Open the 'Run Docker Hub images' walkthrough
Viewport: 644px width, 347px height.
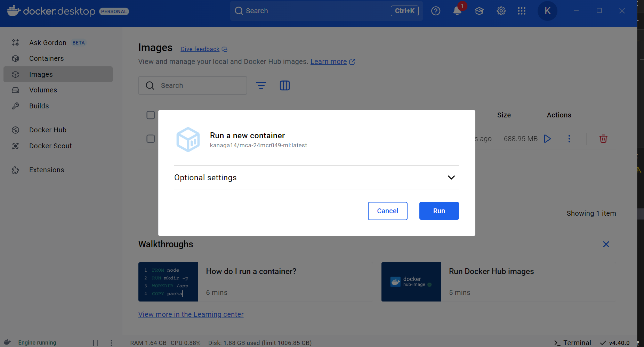[499, 282]
